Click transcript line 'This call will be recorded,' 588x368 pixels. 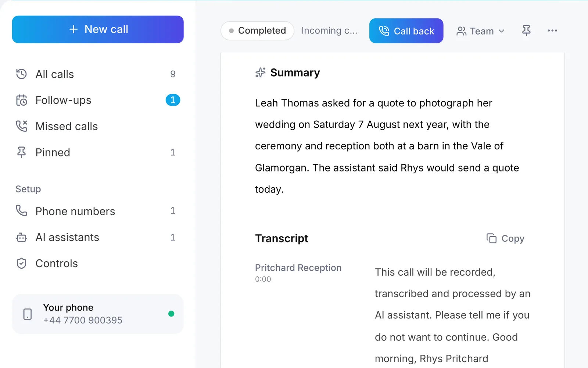pos(435,272)
